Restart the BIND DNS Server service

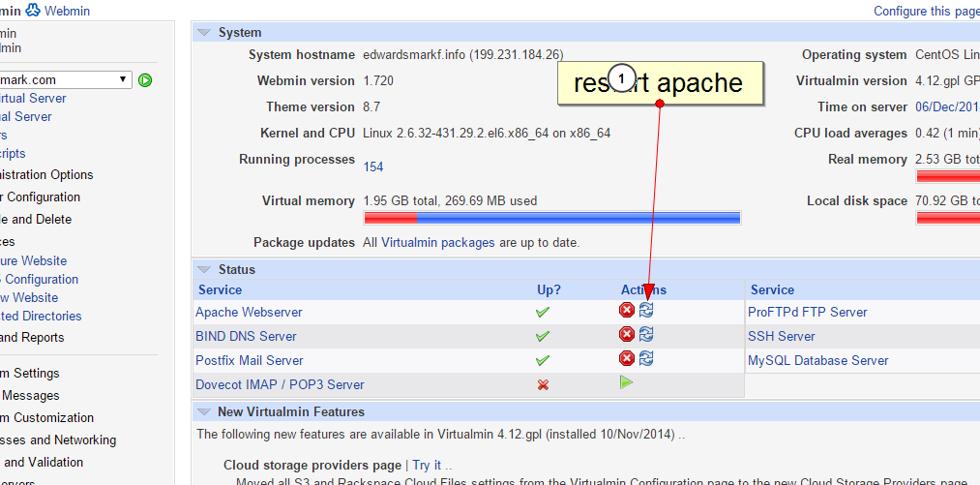(x=646, y=334)
